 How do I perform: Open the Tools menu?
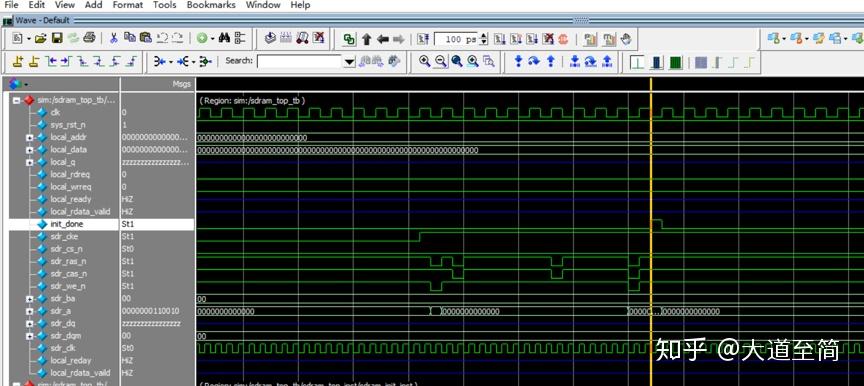[164, 5]
